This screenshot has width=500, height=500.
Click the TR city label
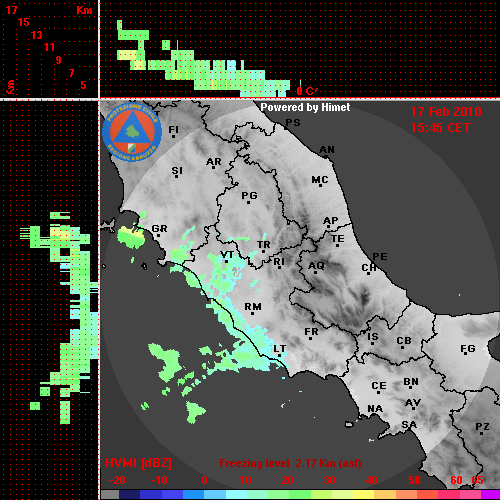click(x=264, y=245)
